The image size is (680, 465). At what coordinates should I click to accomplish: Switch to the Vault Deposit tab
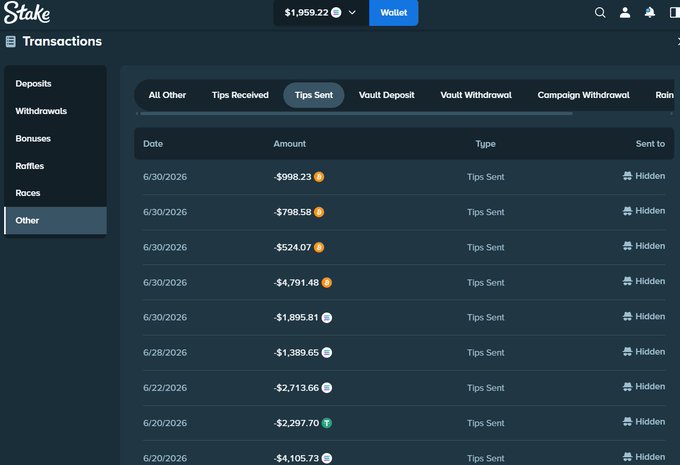coord(386,95)
